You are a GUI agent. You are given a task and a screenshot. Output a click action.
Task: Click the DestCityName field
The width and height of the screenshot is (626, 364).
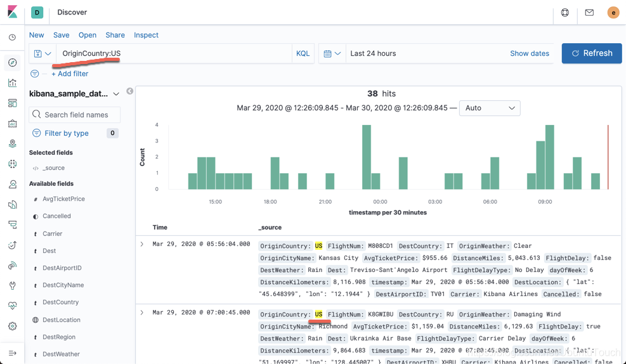[63, 285]
